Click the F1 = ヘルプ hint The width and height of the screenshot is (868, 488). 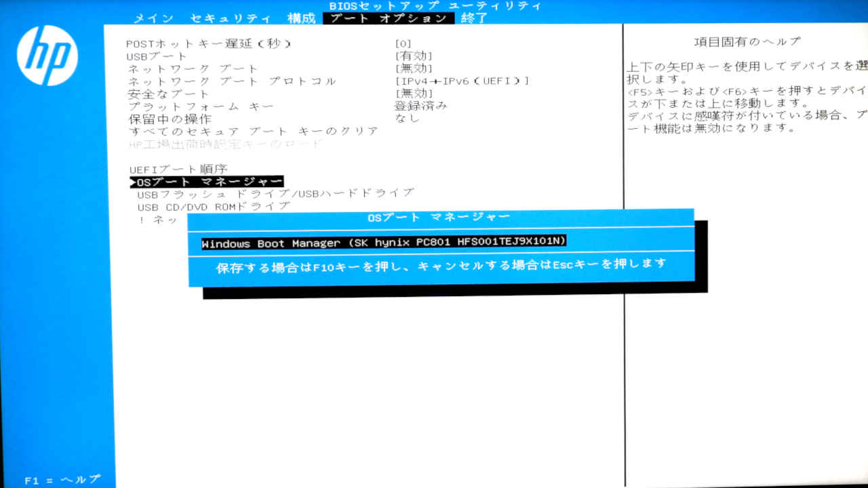(x=62, y=480)
